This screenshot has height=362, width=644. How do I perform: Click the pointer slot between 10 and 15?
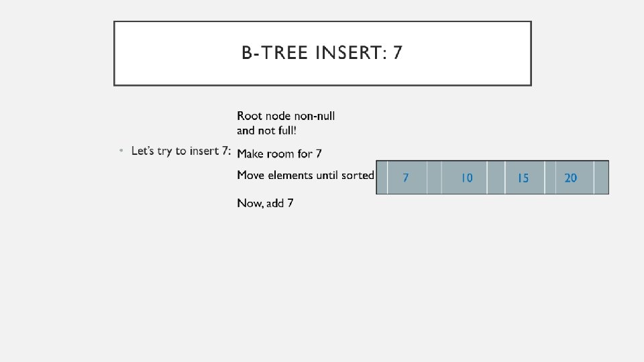(x=496, y=178)
